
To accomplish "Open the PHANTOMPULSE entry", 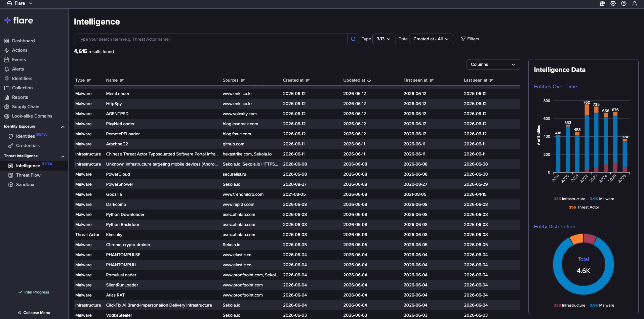I will 123,255.
